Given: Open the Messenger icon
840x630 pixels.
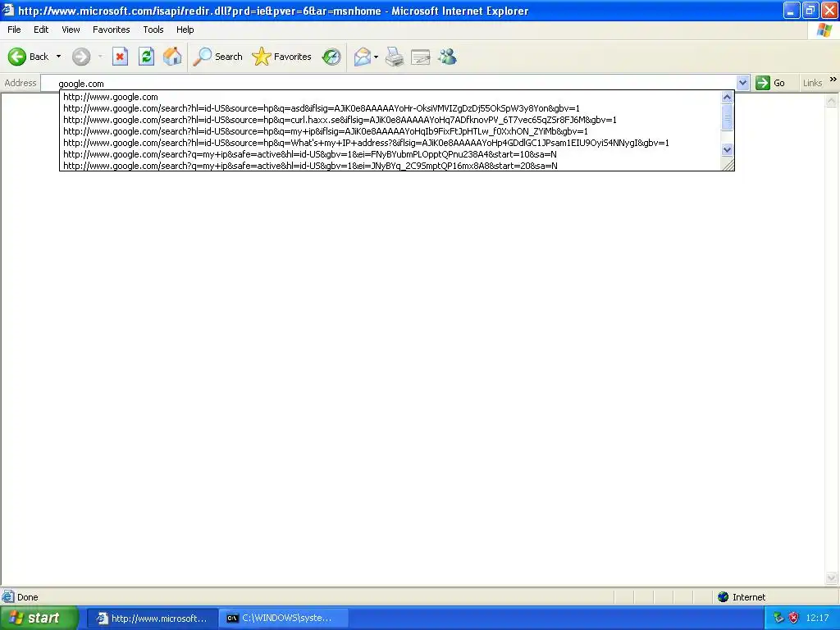Looking at the screenshot, I should [447, 57].
